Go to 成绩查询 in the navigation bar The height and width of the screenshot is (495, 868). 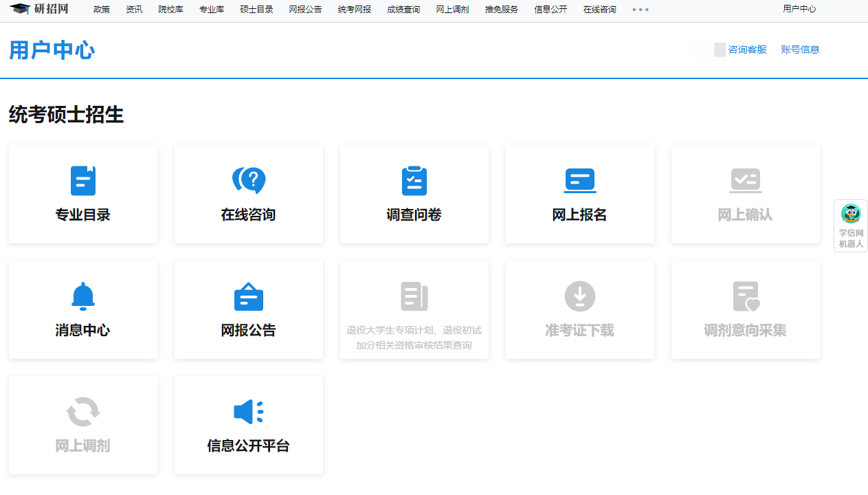(403, 10)
